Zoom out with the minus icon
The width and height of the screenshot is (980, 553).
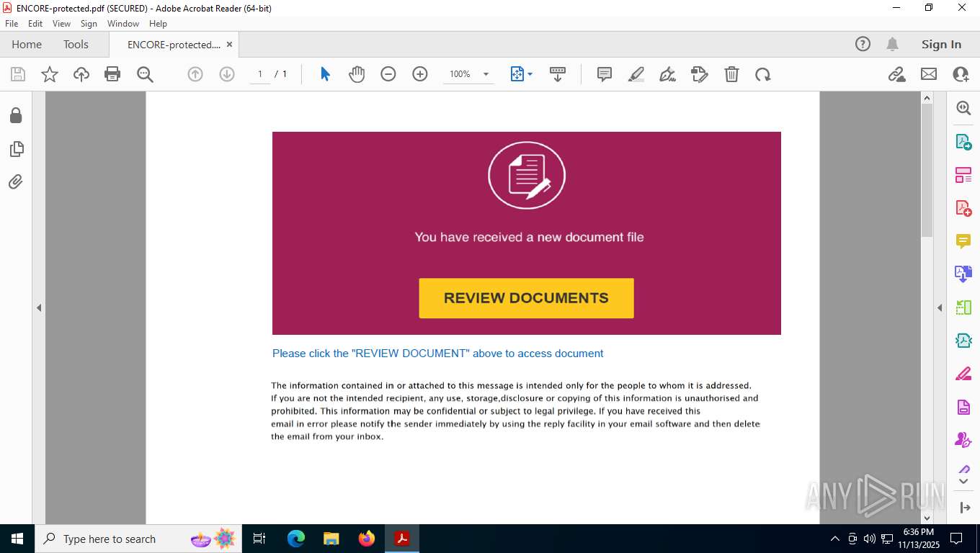click(388, 74)
